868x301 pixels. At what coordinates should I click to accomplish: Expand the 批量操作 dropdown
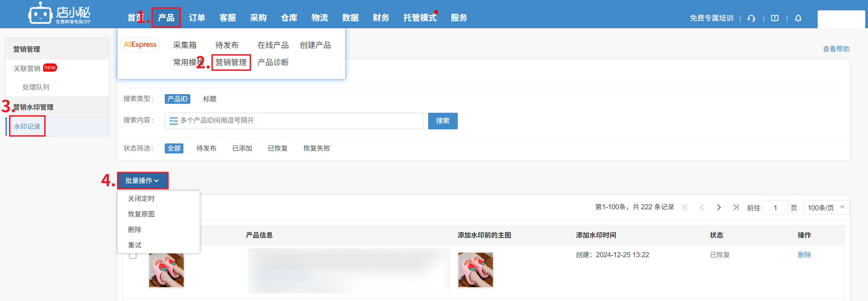(x=142, y=180)
